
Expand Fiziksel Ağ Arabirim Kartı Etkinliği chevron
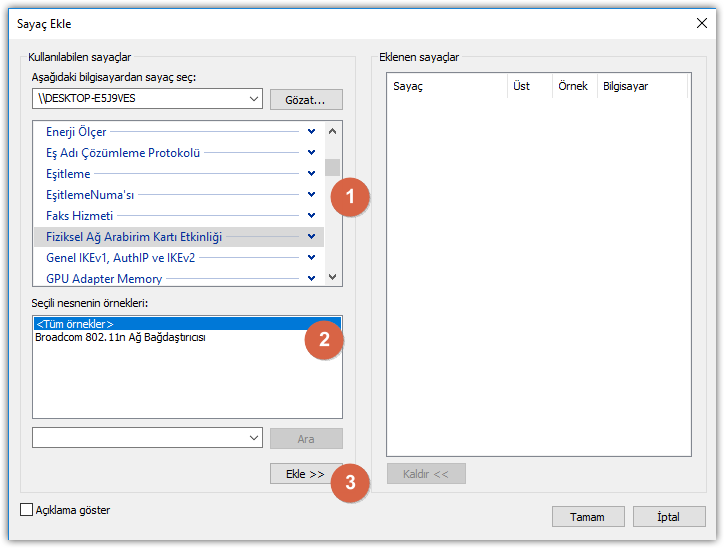312,236
